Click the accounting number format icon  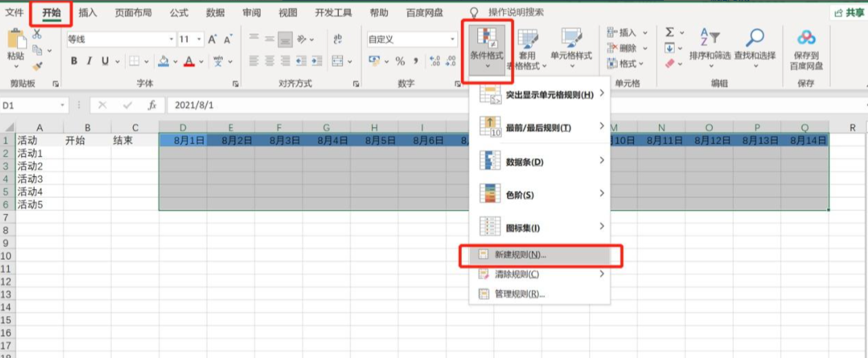[374, 61]
